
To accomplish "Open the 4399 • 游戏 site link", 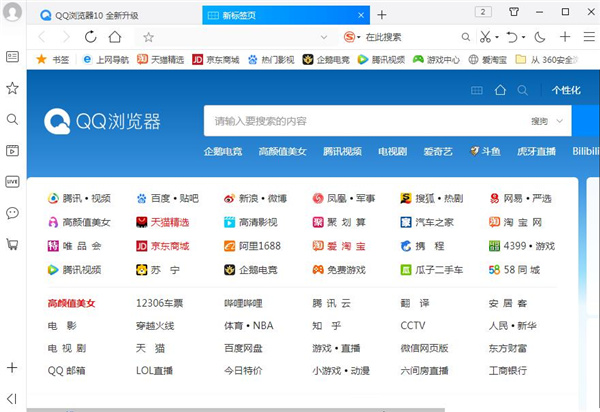I will tap(522, 246).
